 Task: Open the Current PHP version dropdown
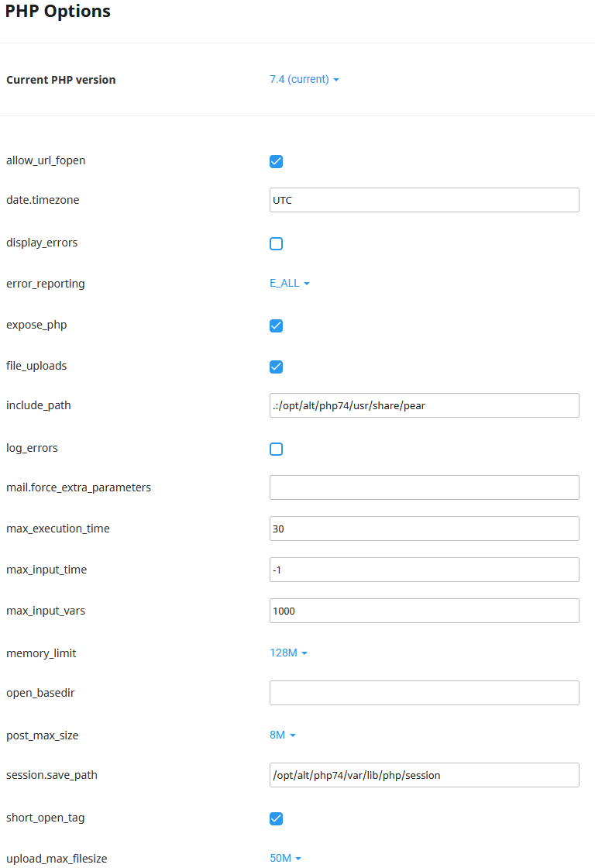click(304, 79)
